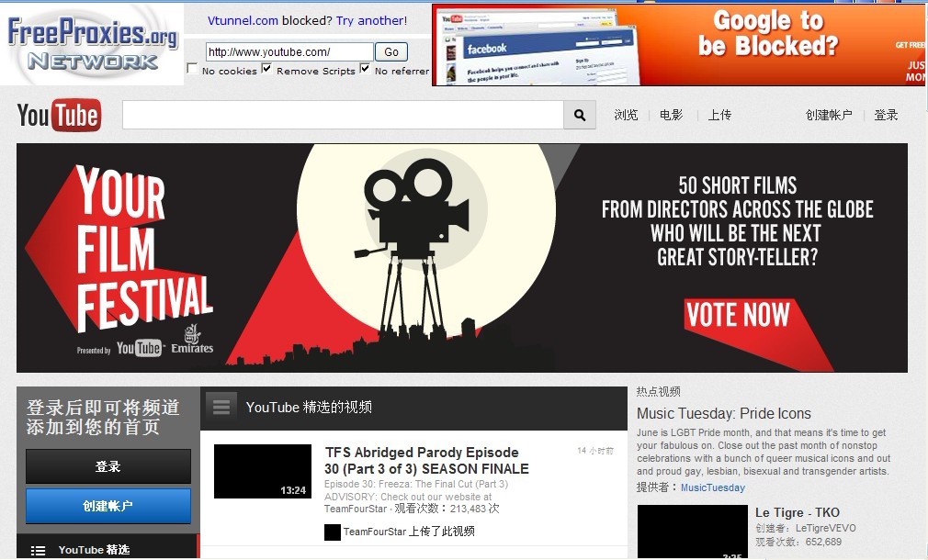Image resolution: width=928 pixels, height=560 pixels.
Task: Open Music Tuesday: Pride Icons heading
Action: [x=724, y=413]
